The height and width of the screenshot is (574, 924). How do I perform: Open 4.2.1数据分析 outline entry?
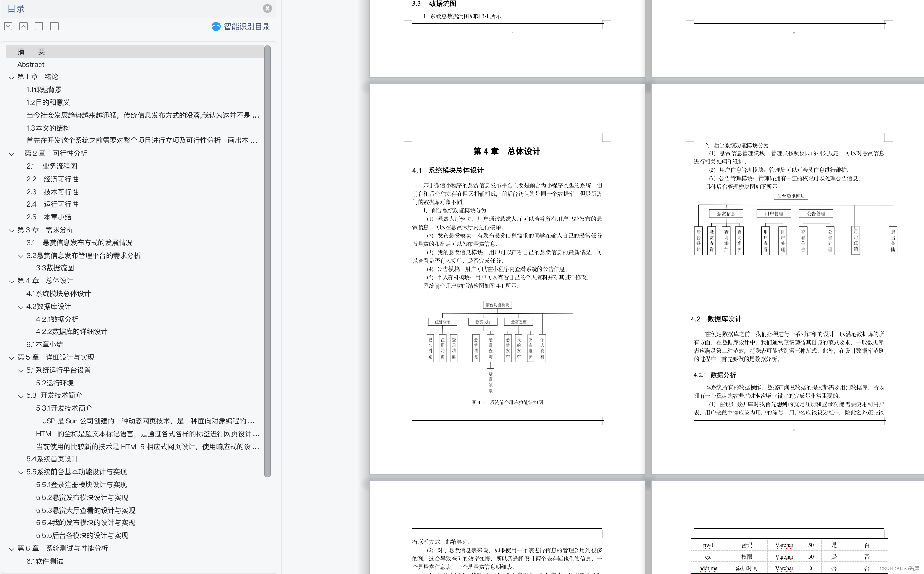pyautogui.click(x=57, y=319)
